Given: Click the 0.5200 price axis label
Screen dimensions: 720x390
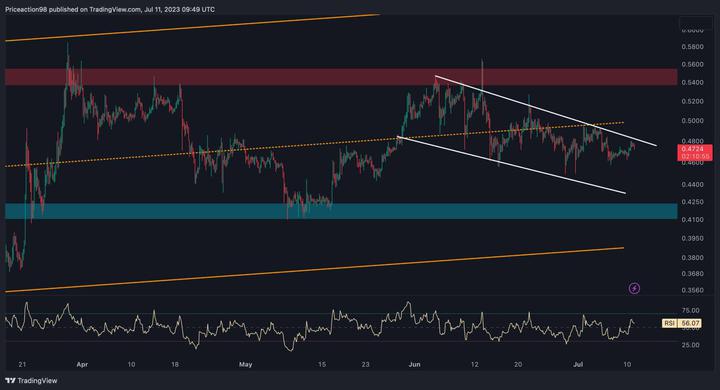Looking at the screenshot, I should point(692,101).
